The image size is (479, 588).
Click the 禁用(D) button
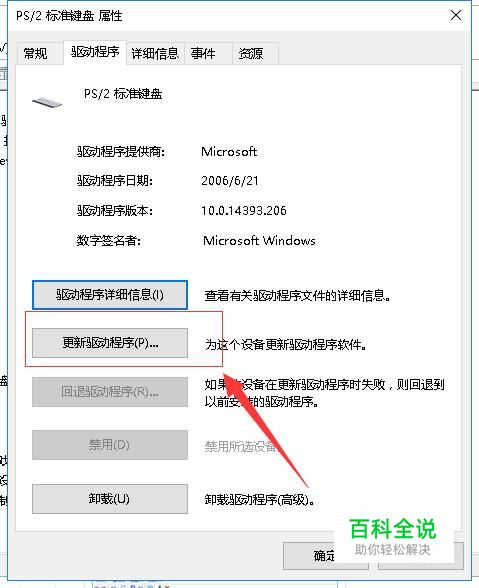[x=110, y=445]
